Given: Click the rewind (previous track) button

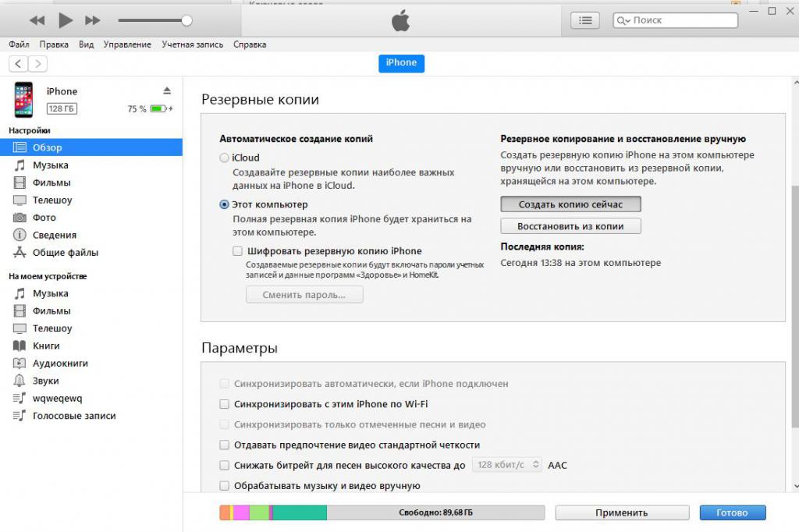Looking at the screenshot, I should click(37, 20).
